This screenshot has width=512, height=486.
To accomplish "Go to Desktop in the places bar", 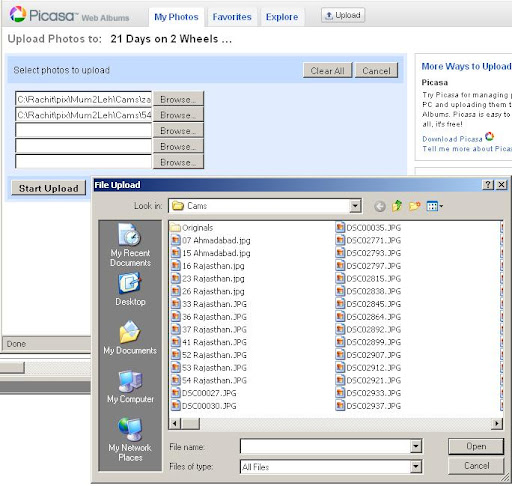I will coord(130,289).
